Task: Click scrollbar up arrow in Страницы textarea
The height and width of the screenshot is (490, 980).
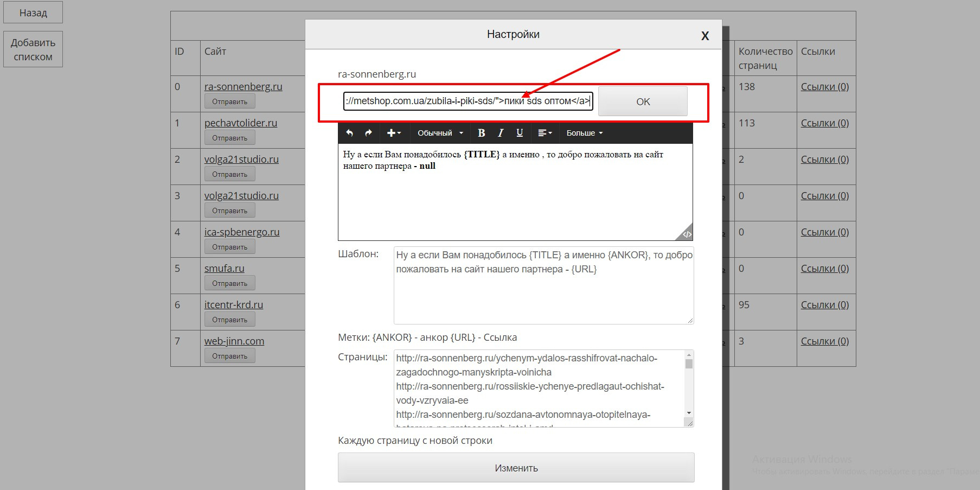Action: tap(689, 354)
